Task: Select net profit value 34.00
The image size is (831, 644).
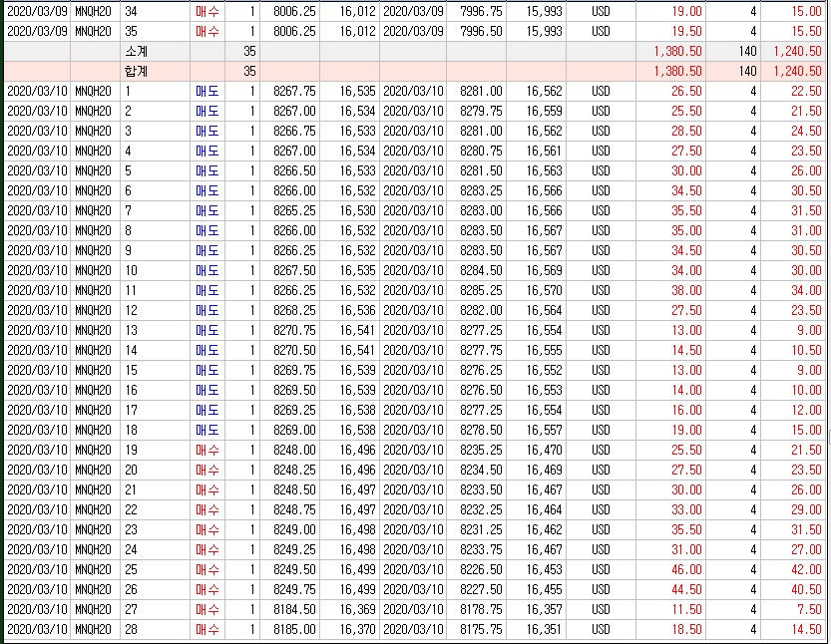Action: click(806, 291)
